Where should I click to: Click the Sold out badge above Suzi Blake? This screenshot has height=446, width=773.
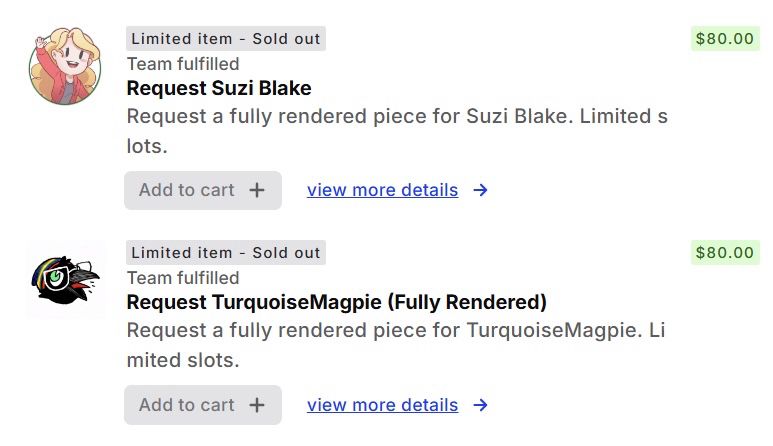[226, 39]
